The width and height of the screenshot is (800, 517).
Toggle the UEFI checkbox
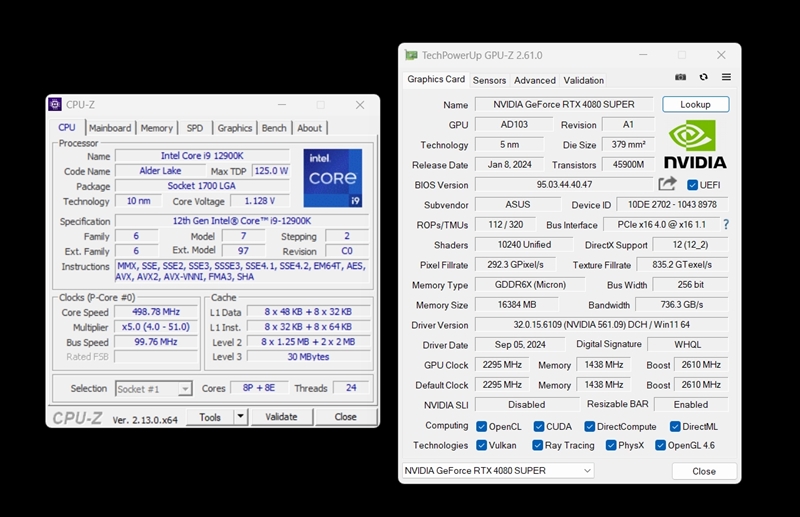(692, 185)
